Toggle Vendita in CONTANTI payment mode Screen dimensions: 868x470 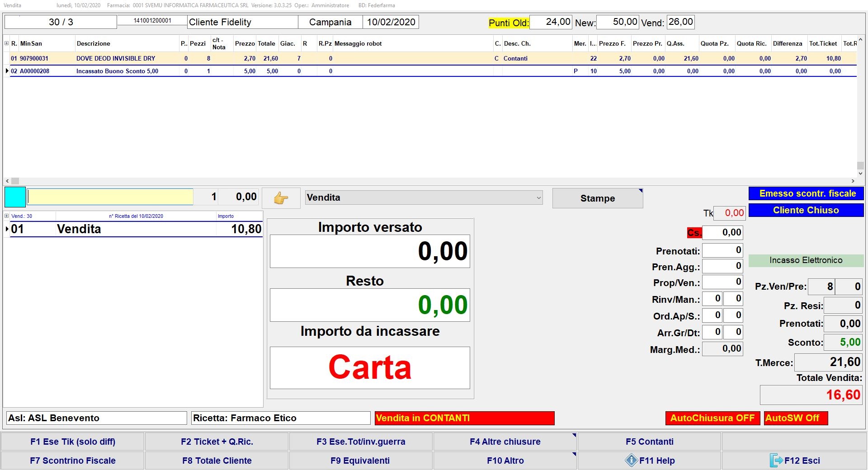click(x=464, y=418)
